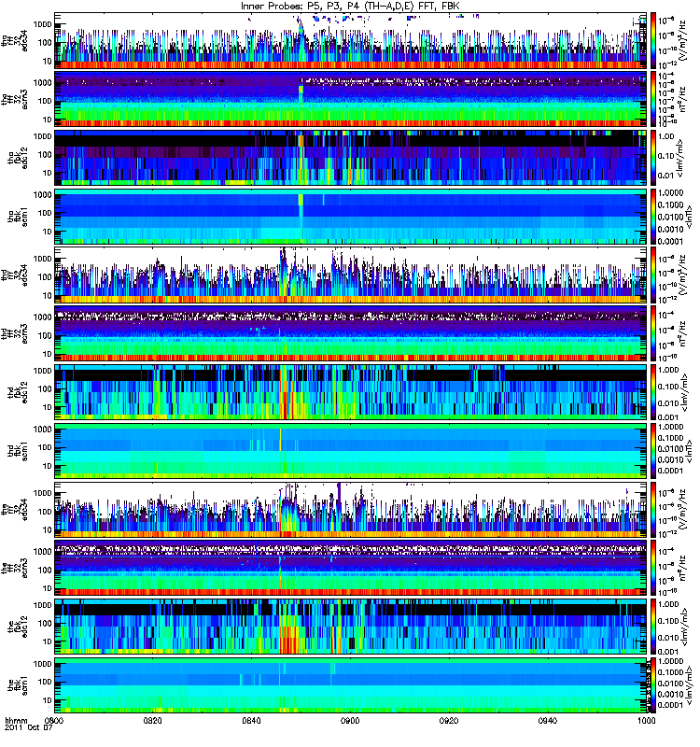Click the 'tha fff 32 scm3' y-axis label
This screenshot has width=700, height=747.
tap(14, 100)
